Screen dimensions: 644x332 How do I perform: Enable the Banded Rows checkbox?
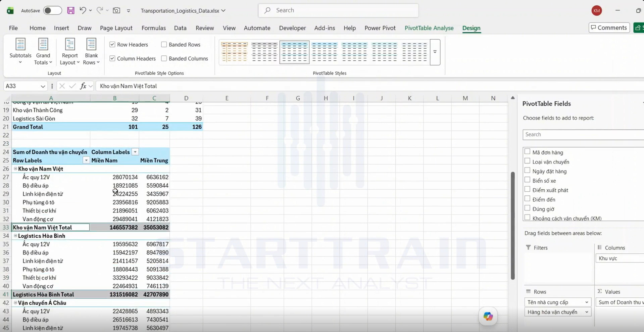(164, 44)
